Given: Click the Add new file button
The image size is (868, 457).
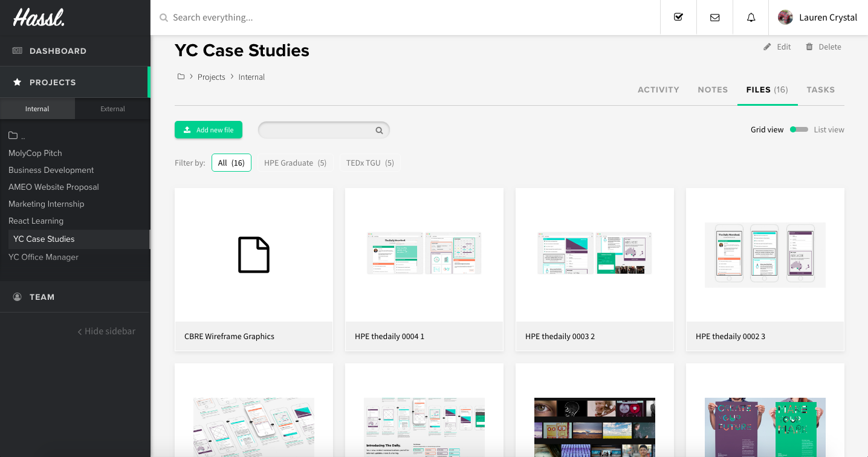Looking at the screenshot, I should coord(209,130).
